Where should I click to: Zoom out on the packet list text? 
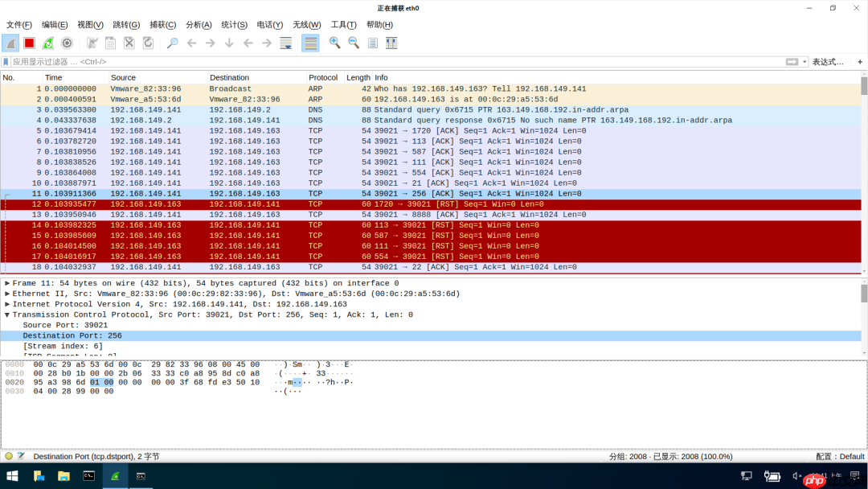354,42
